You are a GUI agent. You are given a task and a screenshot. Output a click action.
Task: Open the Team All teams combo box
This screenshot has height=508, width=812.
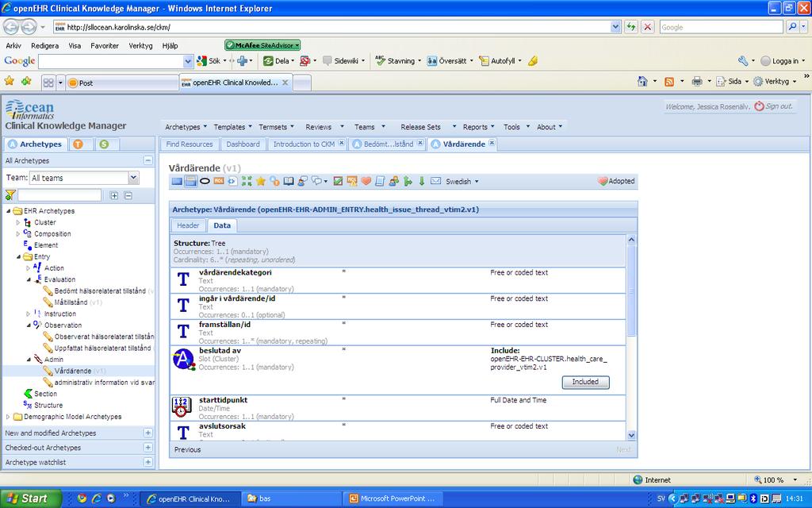pos(84,178)
